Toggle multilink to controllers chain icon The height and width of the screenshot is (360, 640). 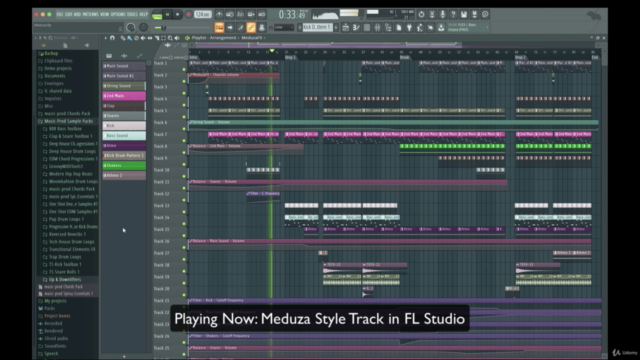pos(251,28)
